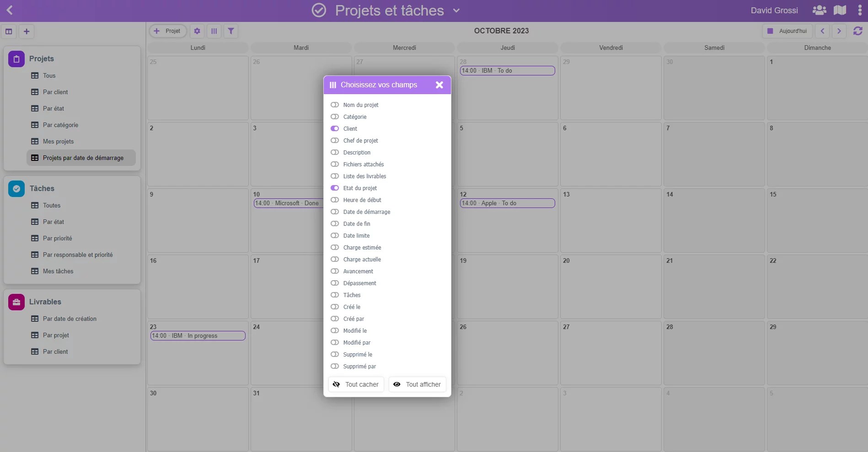The width and height of the screenshot is (868, 452).
Task: Open the filter funnel tool
Action: (231, 31)
